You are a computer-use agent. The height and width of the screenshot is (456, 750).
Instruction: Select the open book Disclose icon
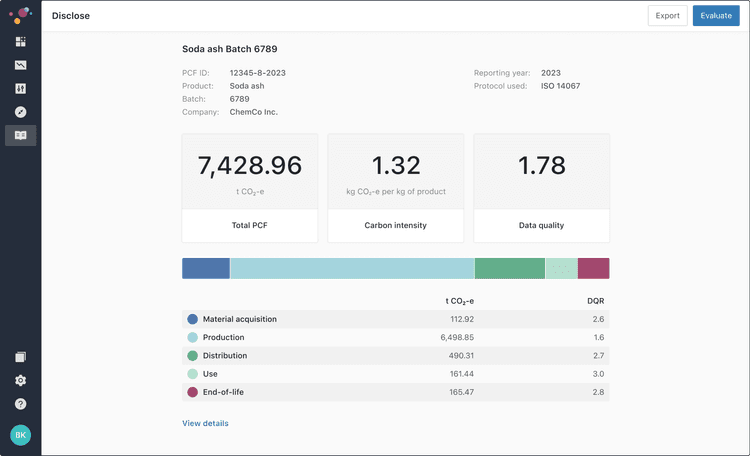(20, 135)
